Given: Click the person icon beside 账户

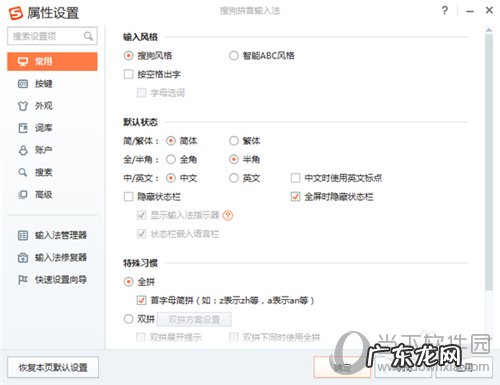Looking at the screenshot, I should tap(23, 150).
